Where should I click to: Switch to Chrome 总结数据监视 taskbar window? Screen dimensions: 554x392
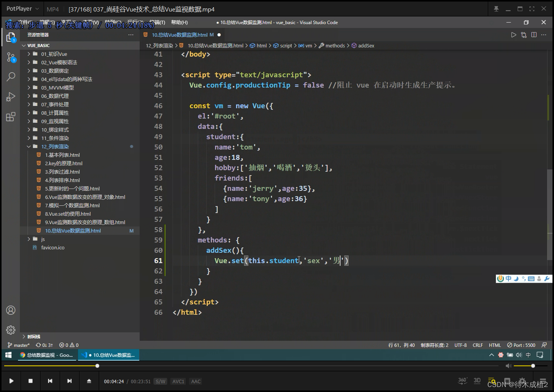(x=47, y=355)
